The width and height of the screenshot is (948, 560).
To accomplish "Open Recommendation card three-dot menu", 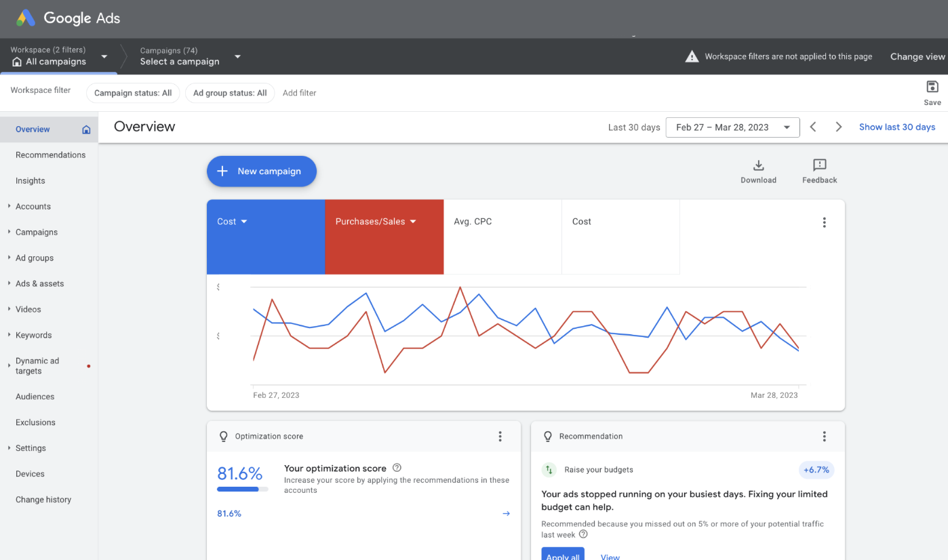I will 824,437.
